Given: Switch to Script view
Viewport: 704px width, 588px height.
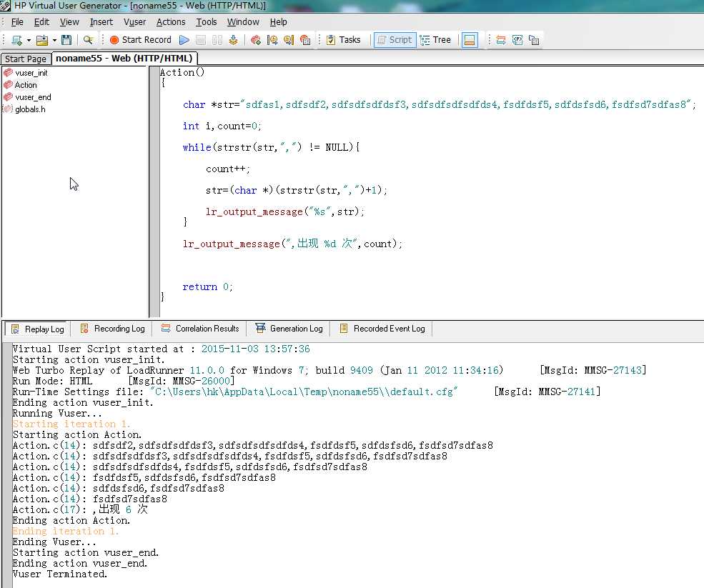Looking at the screenshot, I should click(393, 40).
